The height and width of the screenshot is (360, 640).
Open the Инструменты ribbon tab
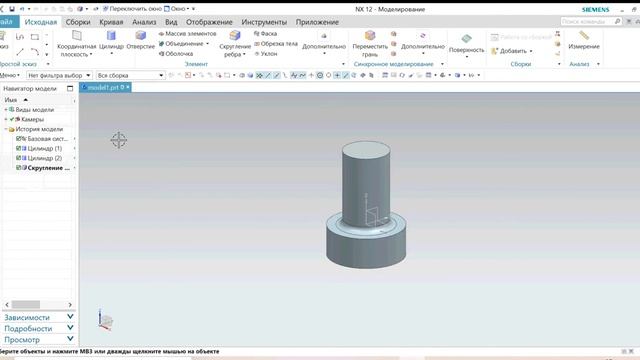(264, 22)
